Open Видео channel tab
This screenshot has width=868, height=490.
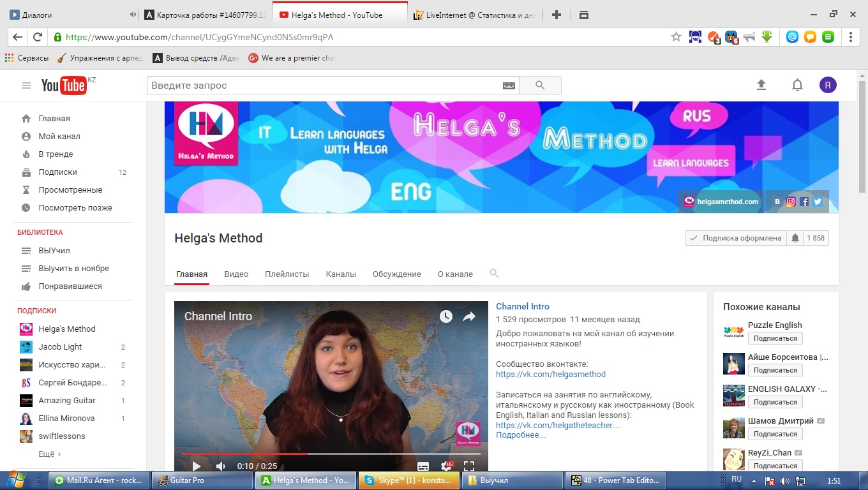pyautogui.click(x=236, y=274)
